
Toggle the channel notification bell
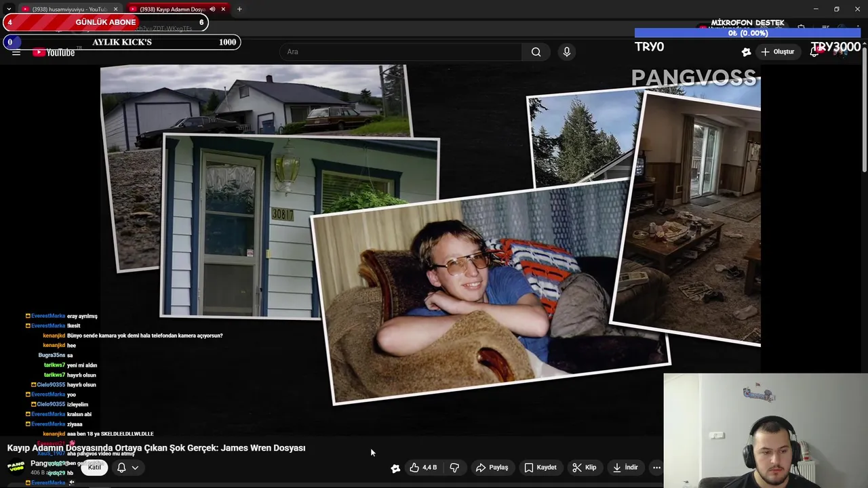[x=121, y=468]
